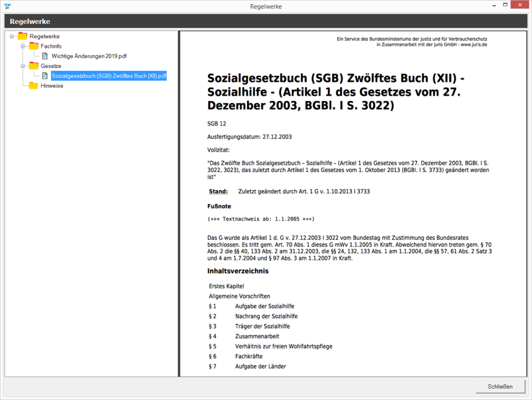Click '§ 1 Aufgabe der Sozialhilfe' contents entry
Image resolution: width=532 pixels, height=400 pixels.
pyautogui.click(x=264, y=306)
